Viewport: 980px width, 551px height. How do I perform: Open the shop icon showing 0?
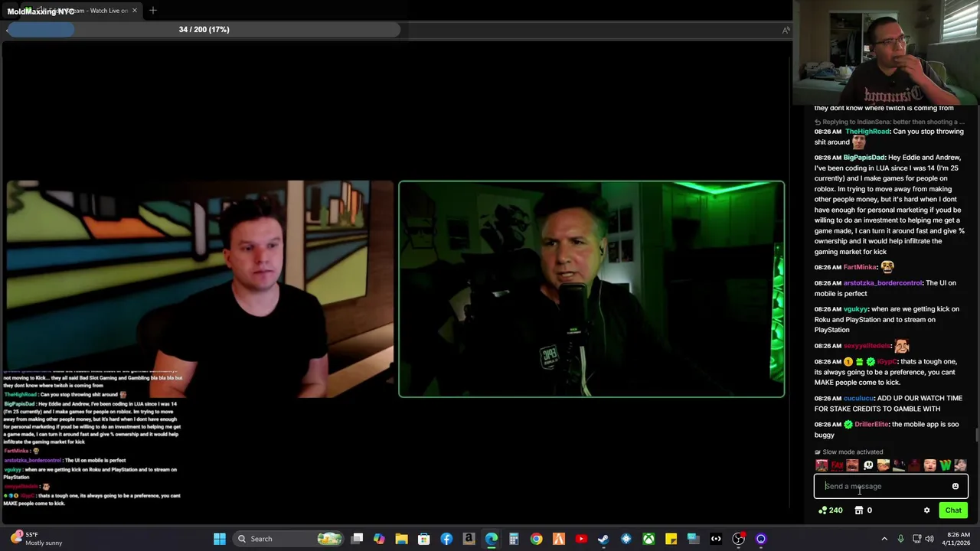click(x=863, y=510)
